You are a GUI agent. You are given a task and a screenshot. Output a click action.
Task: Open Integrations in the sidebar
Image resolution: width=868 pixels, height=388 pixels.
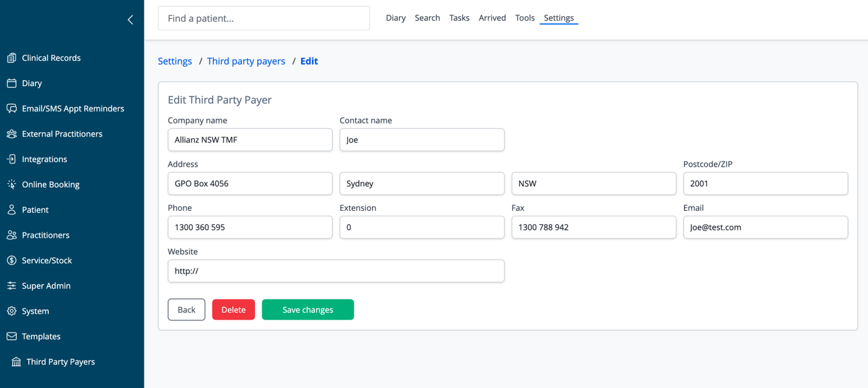point(45,159)
